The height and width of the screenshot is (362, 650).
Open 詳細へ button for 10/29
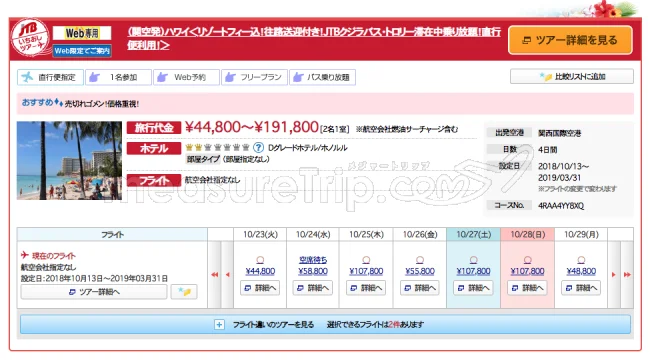click(581, 288)
